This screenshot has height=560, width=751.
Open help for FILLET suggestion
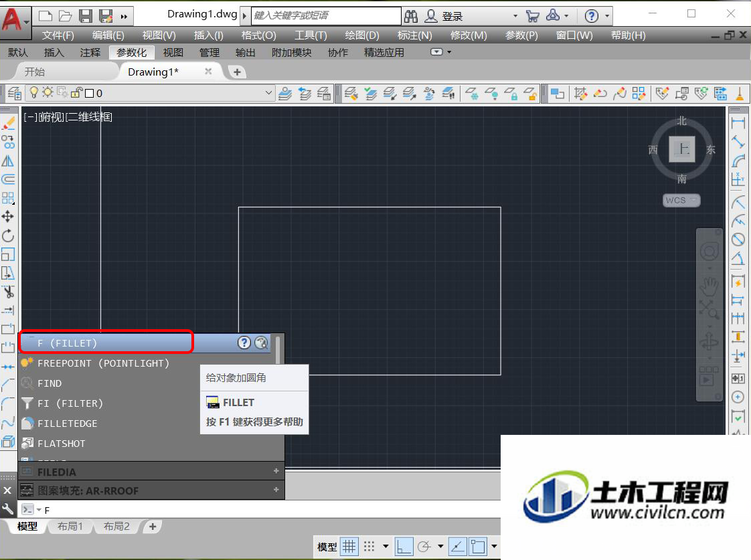click(244, 343)
